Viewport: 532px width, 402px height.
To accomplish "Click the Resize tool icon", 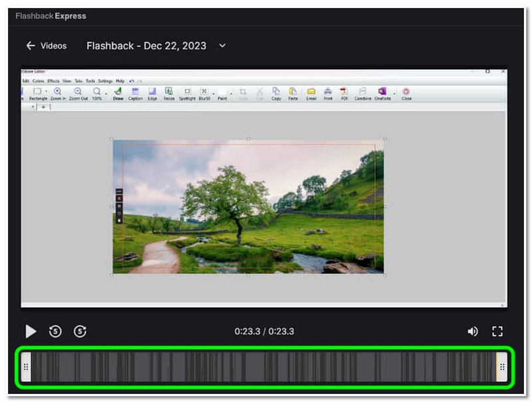I will click(x=169, y=94).
